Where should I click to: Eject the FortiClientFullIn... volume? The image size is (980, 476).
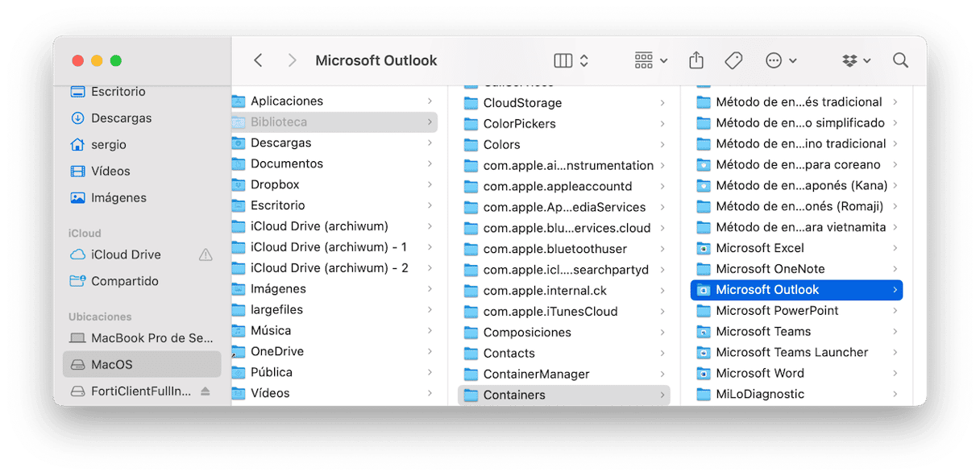click(x=206, y=391)
